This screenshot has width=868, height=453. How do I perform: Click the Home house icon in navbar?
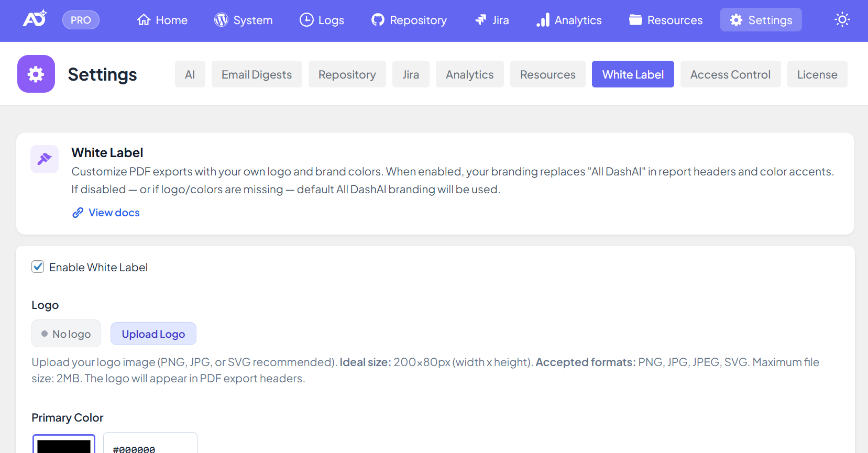144,20
